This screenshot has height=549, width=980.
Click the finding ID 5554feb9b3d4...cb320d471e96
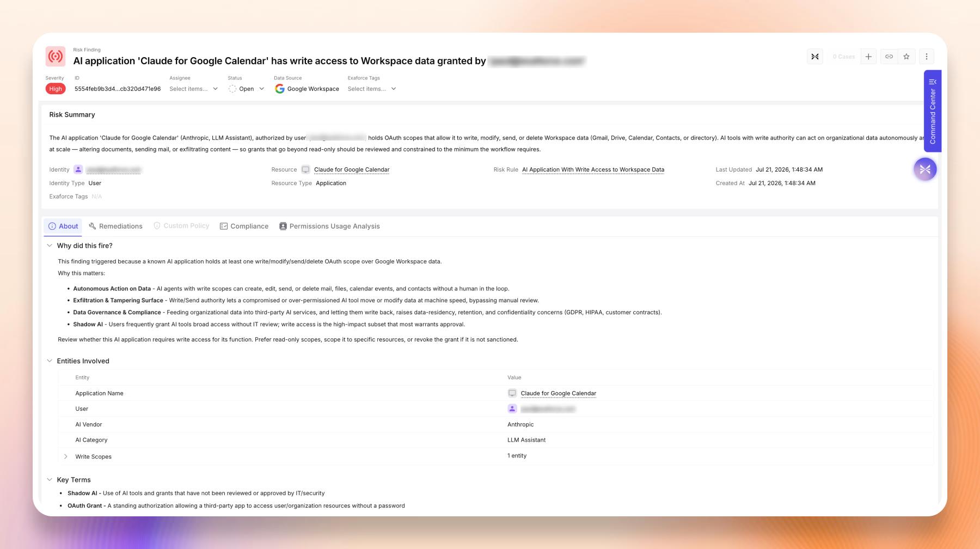point(118,89)
